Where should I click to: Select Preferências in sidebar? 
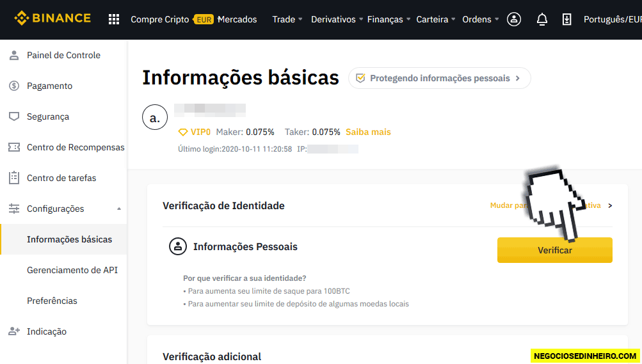(x=63, y=301)
